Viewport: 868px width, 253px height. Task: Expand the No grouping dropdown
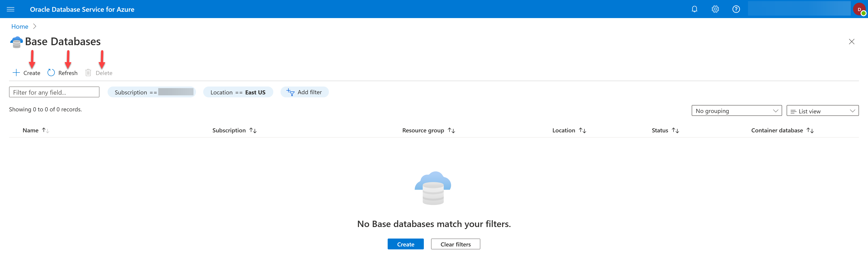[x=737, y=110]
